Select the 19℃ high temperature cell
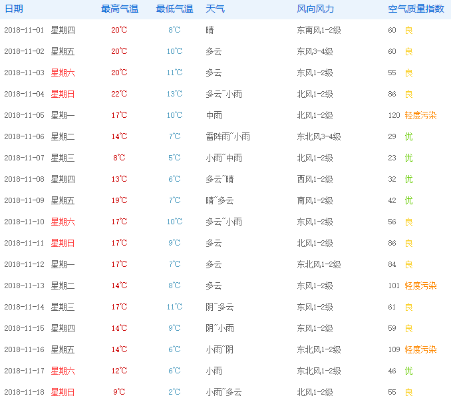Image resolution: width=451 pixels, height=400 pixels. [x=119, y=200]
